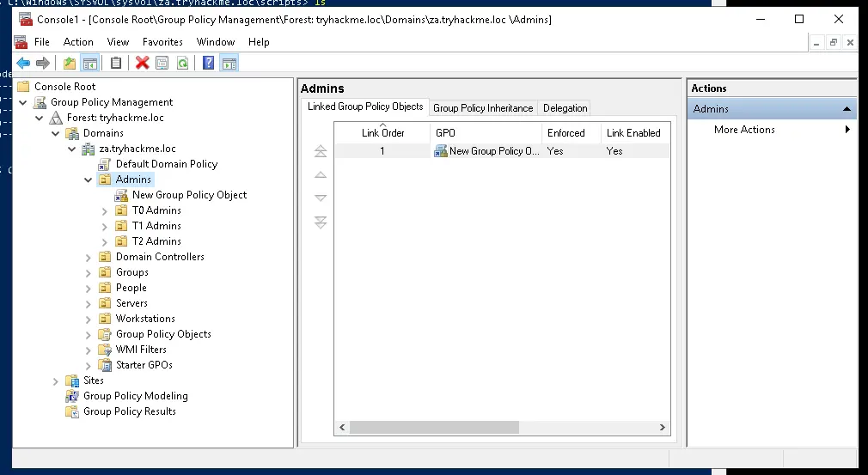868x475 pixels.
Task: Click the linked GPO icon in list row
Action: pos(441,151)
